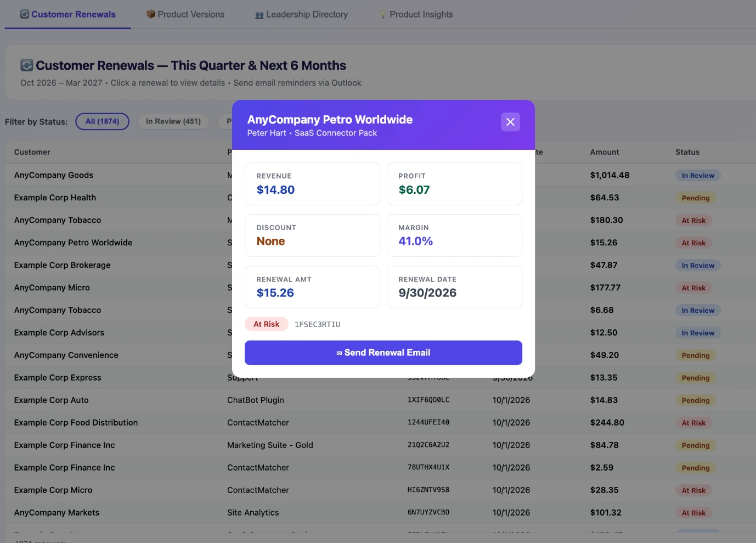The image size is (756, 543).
Task: Select the $14.80 revenue value in dialog
Action: [x=275, y=190]
